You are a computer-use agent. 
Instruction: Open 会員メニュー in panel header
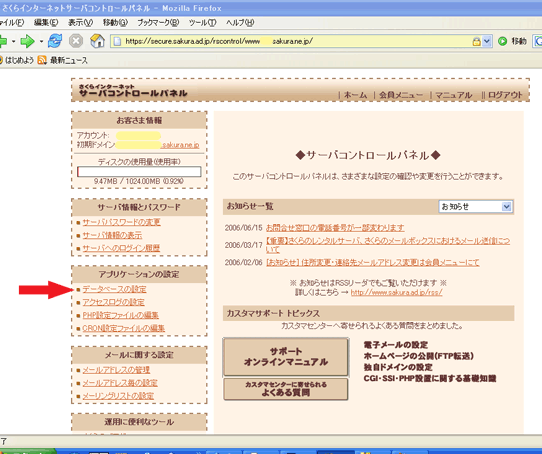(x=401, y=95)
